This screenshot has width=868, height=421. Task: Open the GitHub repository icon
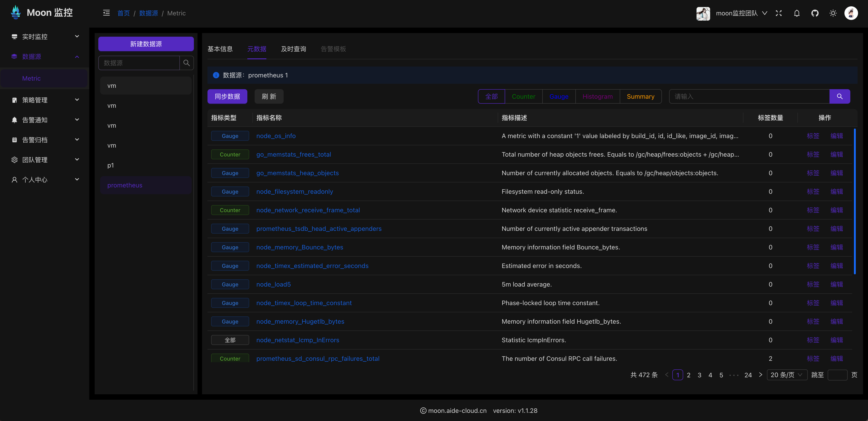pos(815,13)
